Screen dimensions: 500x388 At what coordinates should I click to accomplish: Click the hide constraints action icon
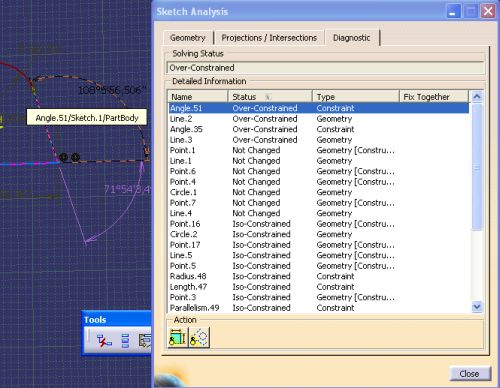(177, 337)
